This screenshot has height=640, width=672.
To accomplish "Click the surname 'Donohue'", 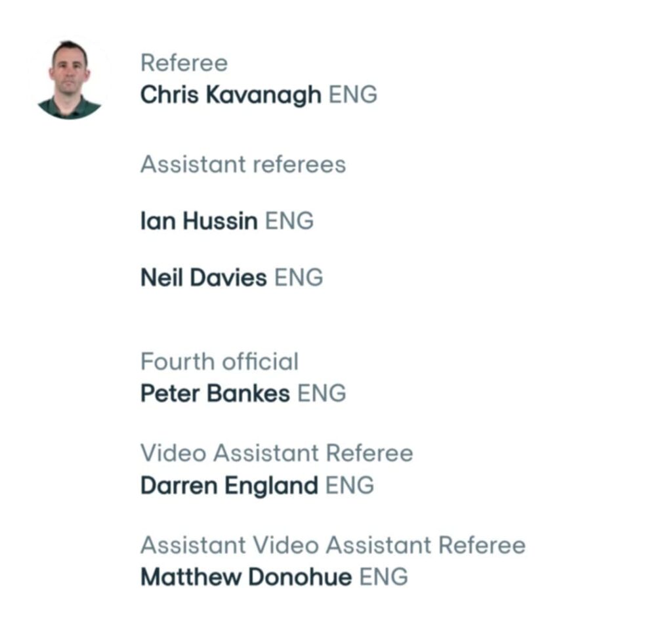I will [299, 578].
